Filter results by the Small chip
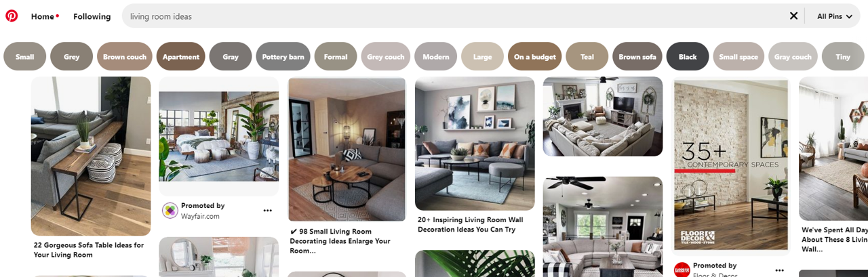Viewport: 868px width, 277px height. tap(25, 57)
